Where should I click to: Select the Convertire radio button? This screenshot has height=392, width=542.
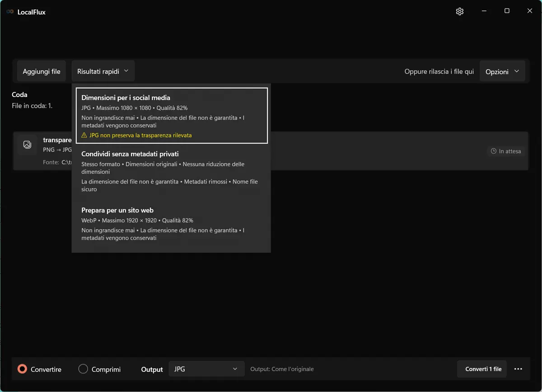tap(22, 369)
